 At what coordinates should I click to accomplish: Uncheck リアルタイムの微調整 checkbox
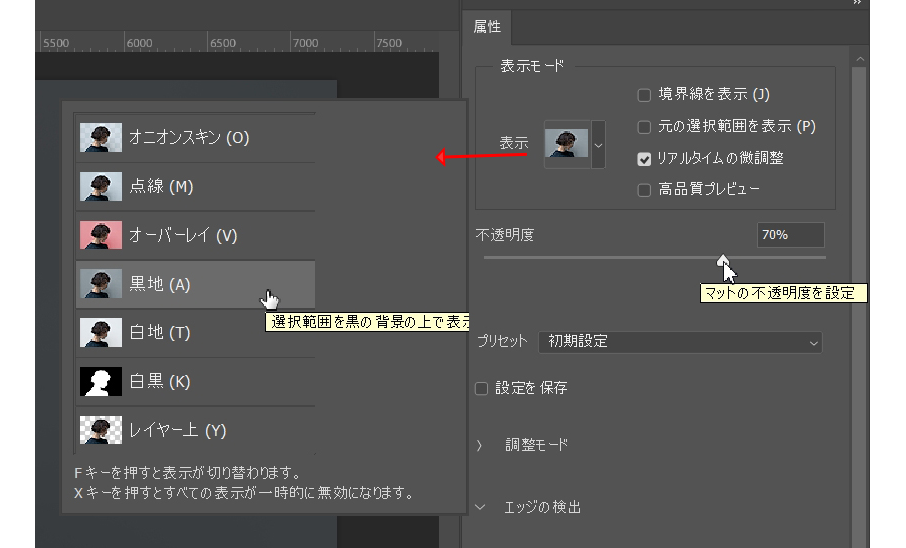(644, 159)
